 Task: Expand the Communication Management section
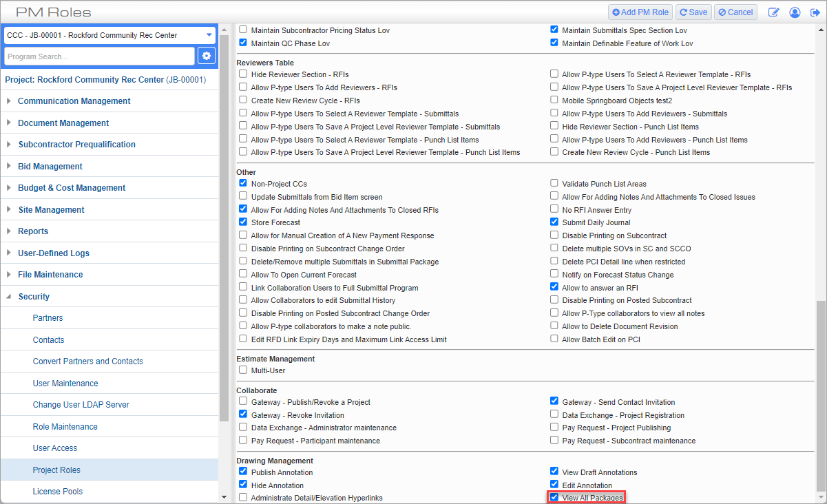point(74,101)
